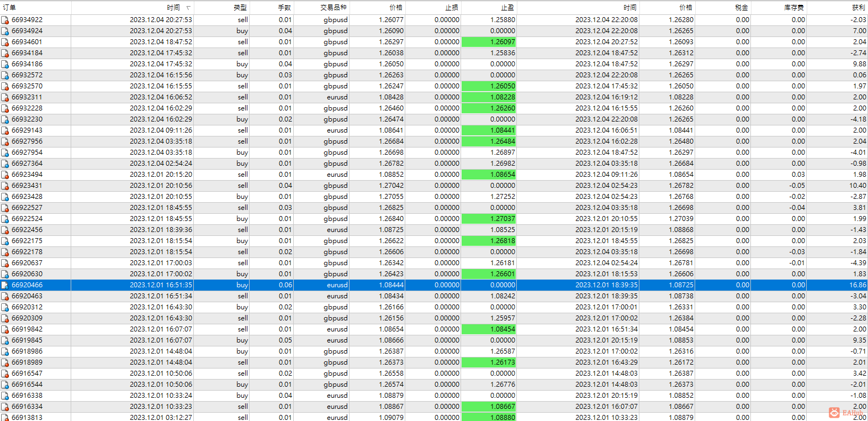Select the green take-profit cell 1.27037
Viewport: 868px width, 421px height.
click(x=489, y=219)
